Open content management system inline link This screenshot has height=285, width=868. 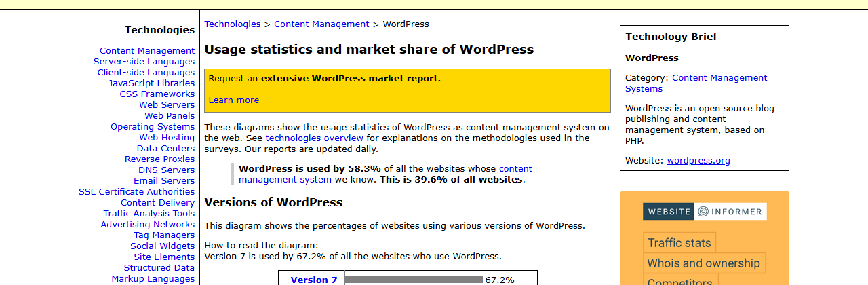coord(385,174)
